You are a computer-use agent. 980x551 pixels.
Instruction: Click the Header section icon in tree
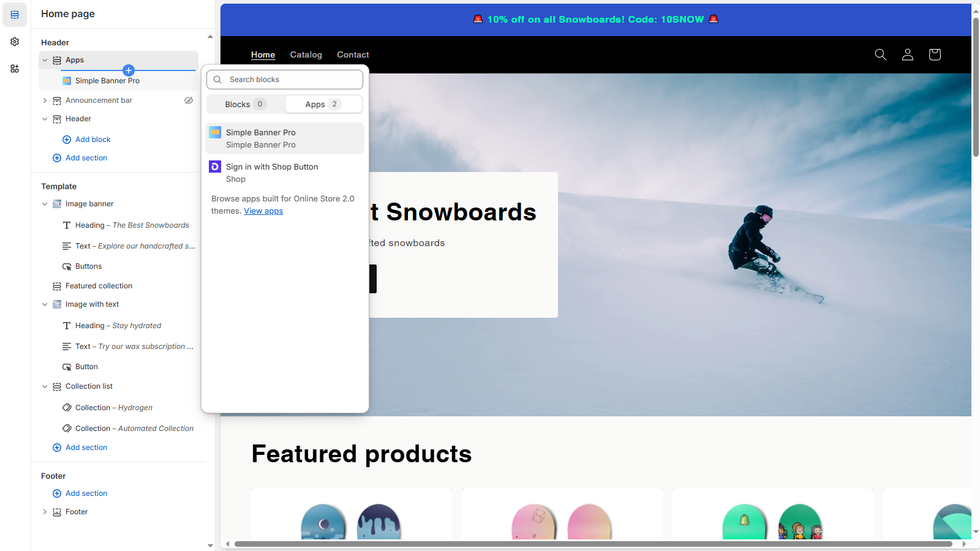tap(57, 119)
